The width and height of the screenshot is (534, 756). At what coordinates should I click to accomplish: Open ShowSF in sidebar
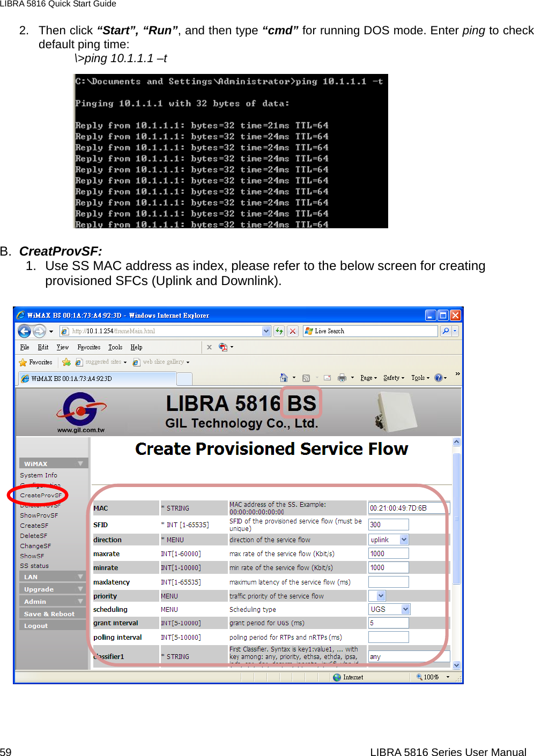coord(32,556)
